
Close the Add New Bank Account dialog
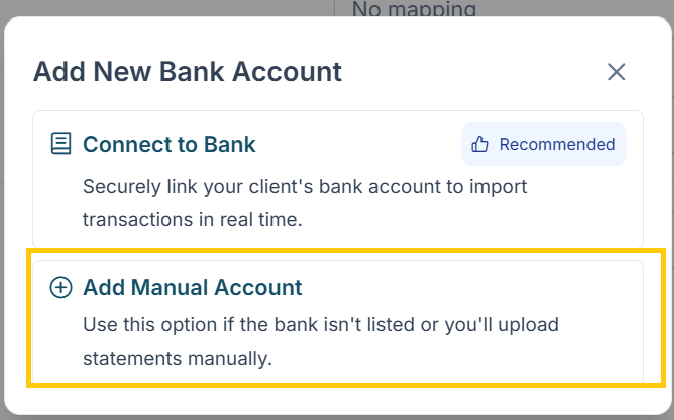(x=616, y=72)
